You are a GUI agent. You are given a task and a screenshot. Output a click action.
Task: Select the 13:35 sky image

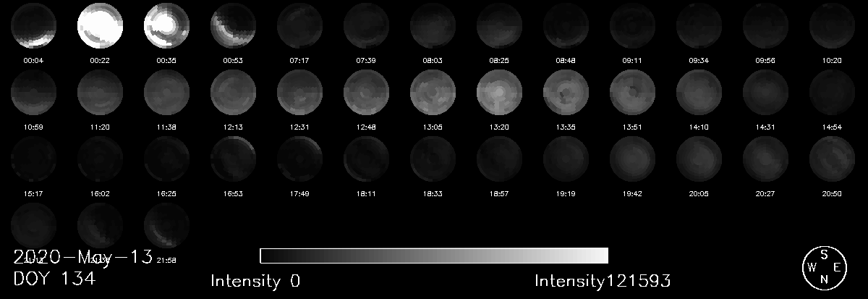(565, 93)
